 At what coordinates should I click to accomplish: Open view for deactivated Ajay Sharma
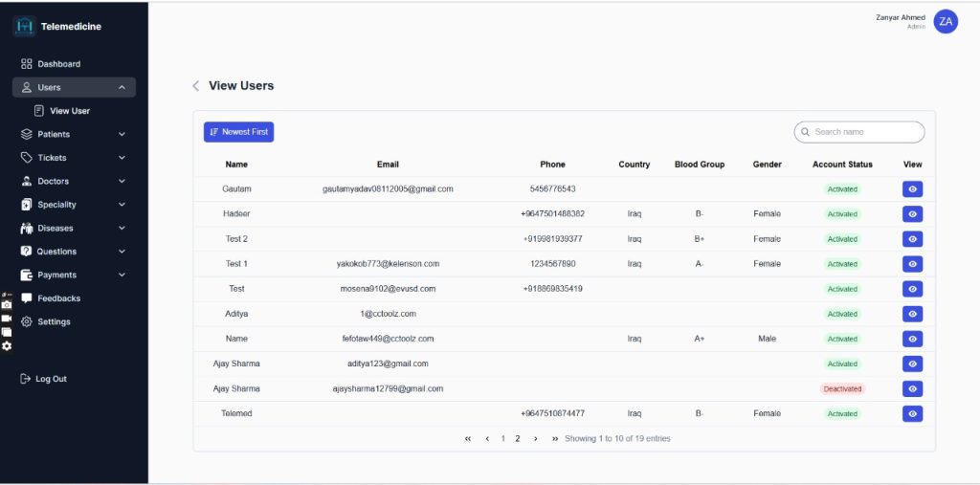(x=912, y=389)
